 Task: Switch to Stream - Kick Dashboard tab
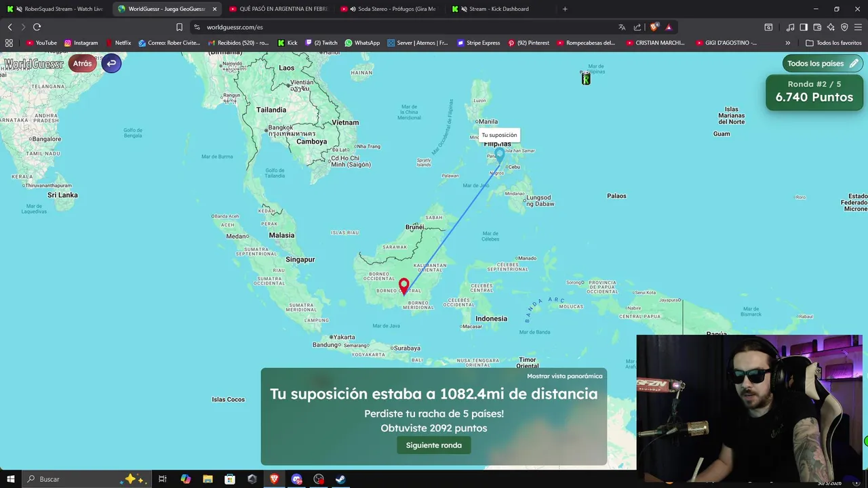[500, 9]
